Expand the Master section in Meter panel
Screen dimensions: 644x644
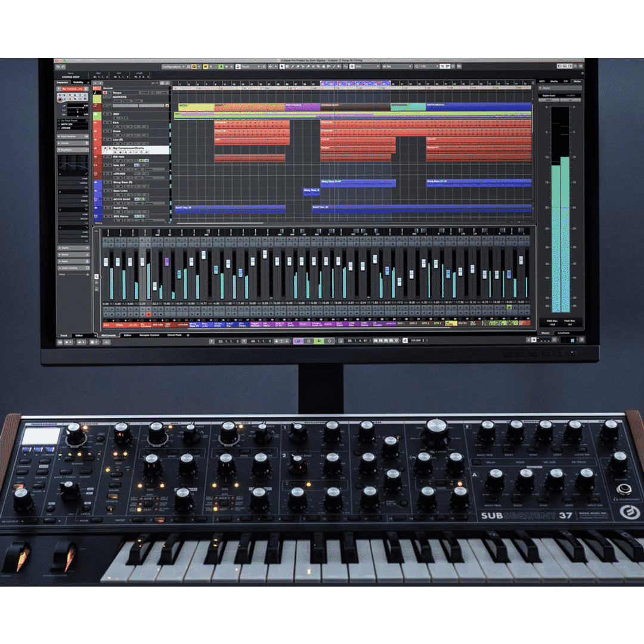point(559,88)
